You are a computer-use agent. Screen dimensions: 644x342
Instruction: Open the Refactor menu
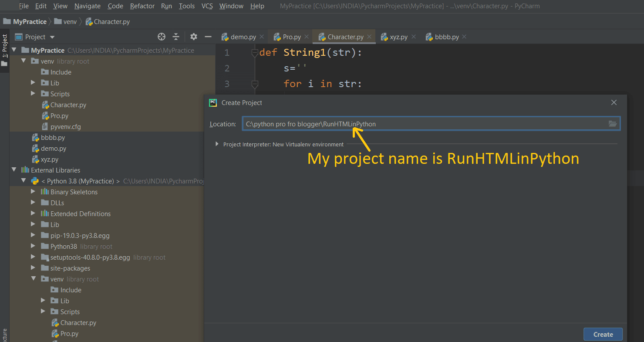pyautogui.click(x=142, y=6)
